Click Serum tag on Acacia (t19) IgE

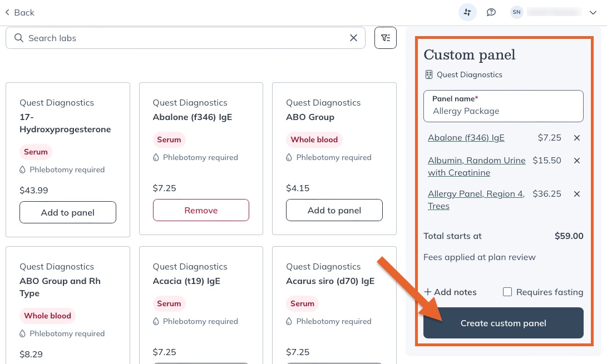point(169,303)
